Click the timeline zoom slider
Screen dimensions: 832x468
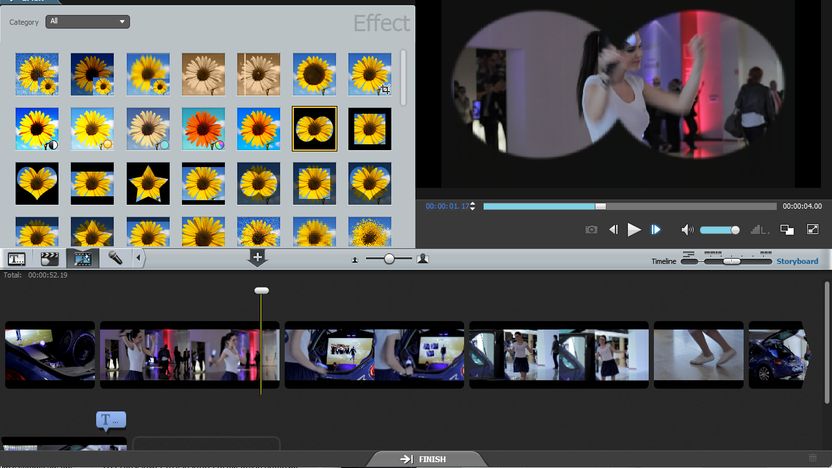pyautogui.click(x=731, y=261)
